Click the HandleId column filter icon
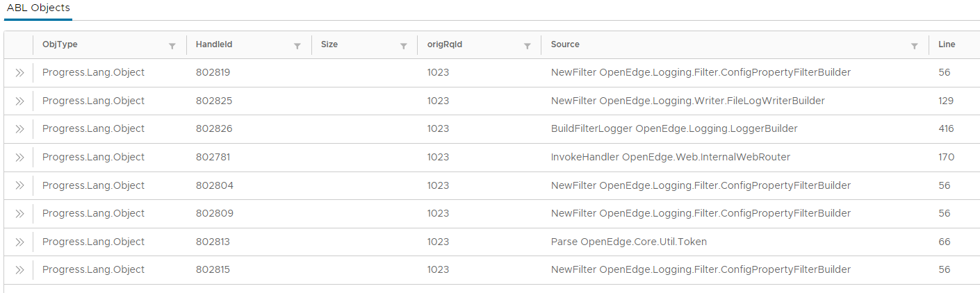980x293 pixels. [x=297, y=46]
